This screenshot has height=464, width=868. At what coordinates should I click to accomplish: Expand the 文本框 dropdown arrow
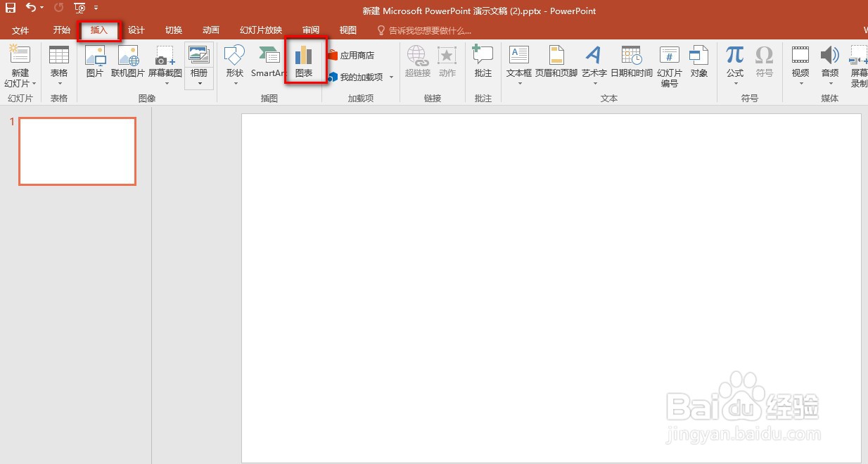click(519, 84)
